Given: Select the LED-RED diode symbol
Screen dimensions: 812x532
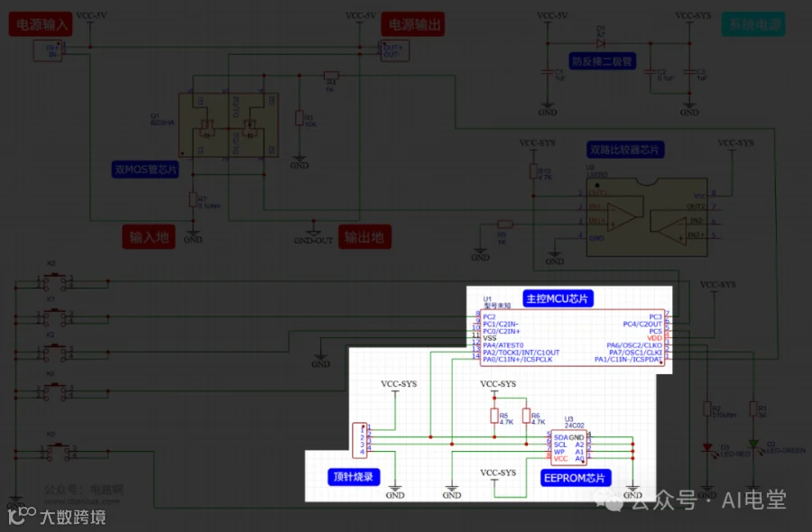Looking at the screenshot, I should click(x=707, y=448).
